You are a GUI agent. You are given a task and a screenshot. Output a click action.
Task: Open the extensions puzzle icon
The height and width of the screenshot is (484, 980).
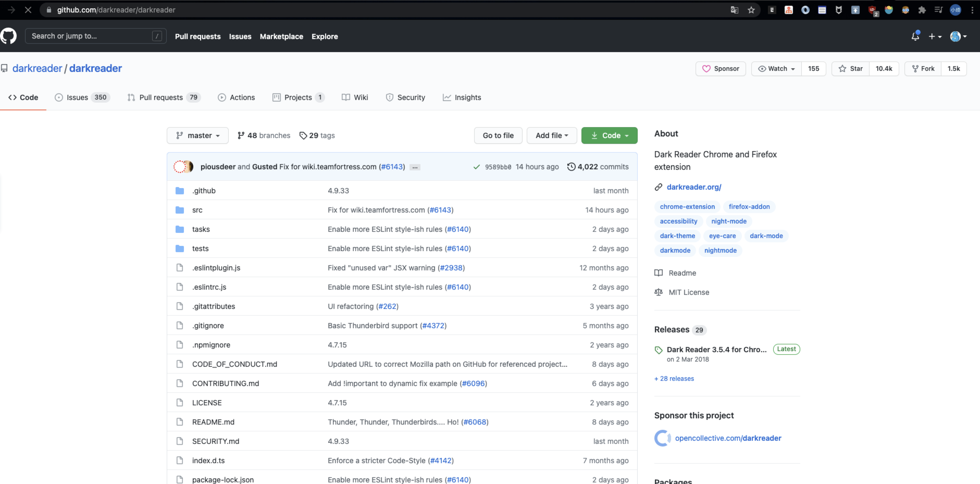922,10
